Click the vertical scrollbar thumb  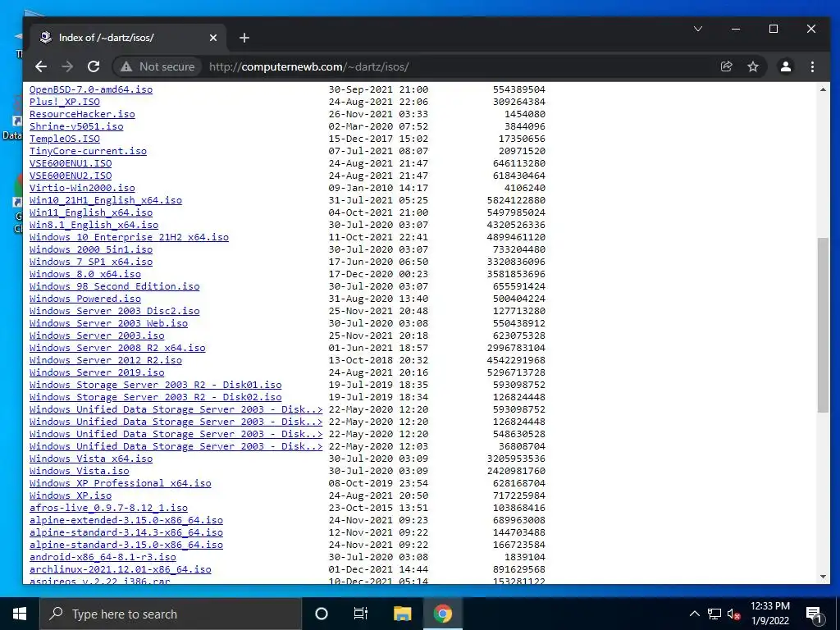823,325
